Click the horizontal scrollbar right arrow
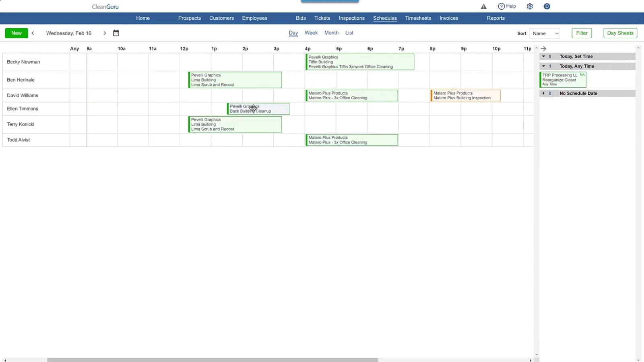This screenshot has width=644, height=362. (530, 360)
